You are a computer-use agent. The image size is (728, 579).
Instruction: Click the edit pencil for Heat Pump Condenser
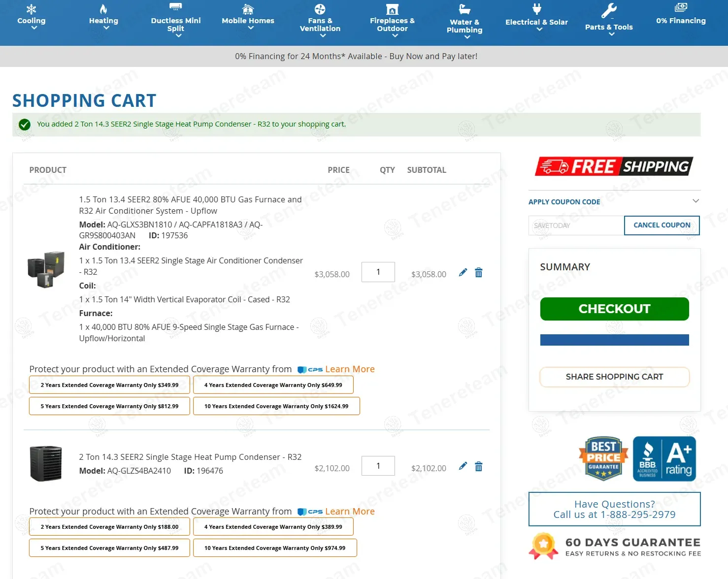click(x=463, y=466)
